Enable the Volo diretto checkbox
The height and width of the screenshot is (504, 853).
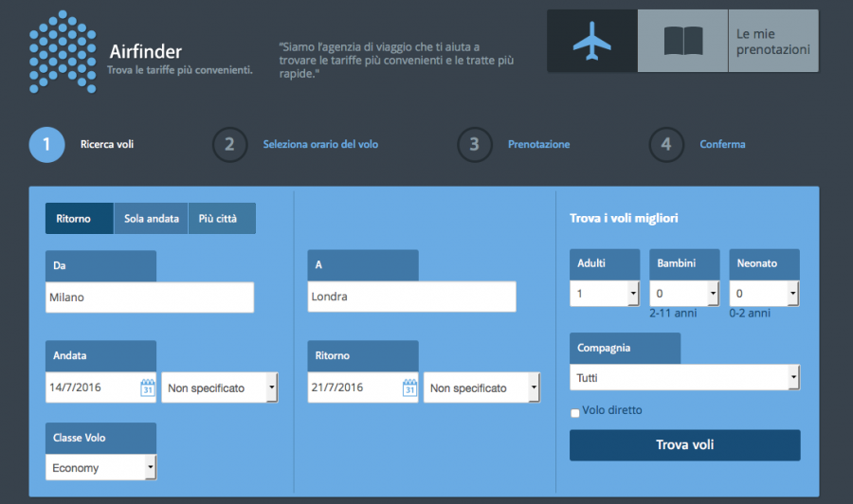[575, 413]
